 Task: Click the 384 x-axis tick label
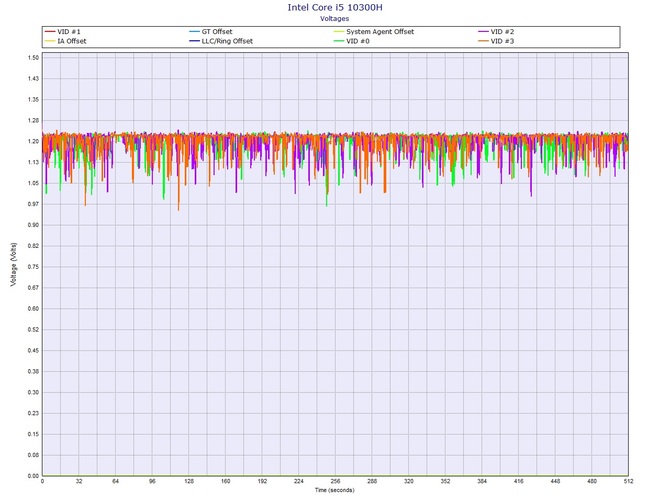click(x=482, y=481)
